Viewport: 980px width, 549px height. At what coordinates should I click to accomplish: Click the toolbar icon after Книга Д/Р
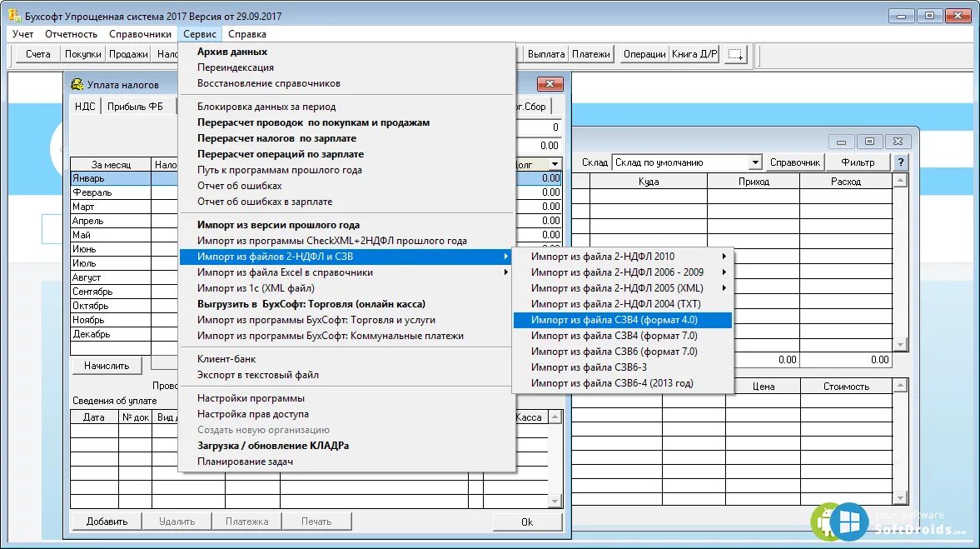pyautogui.click(x=736, y=54)
